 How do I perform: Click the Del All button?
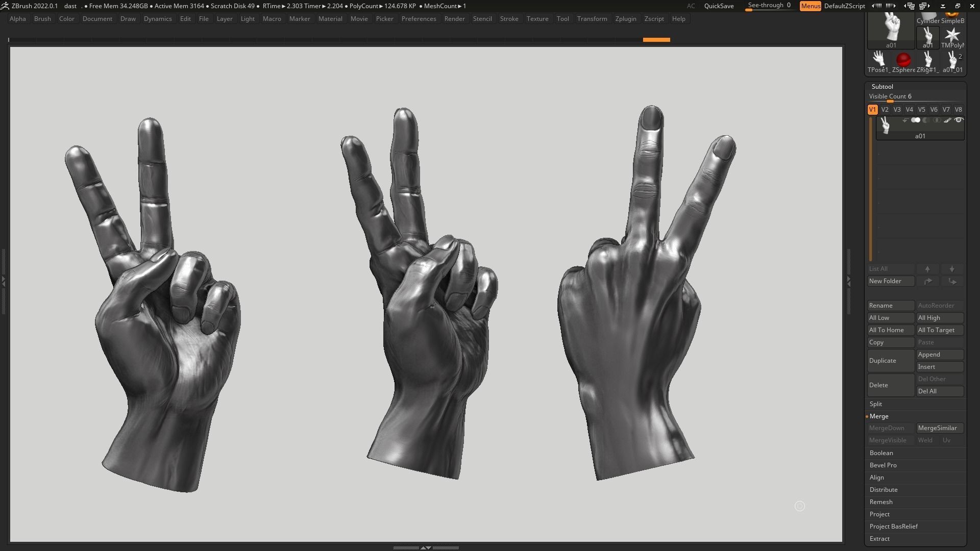click(x=940, y=391)
